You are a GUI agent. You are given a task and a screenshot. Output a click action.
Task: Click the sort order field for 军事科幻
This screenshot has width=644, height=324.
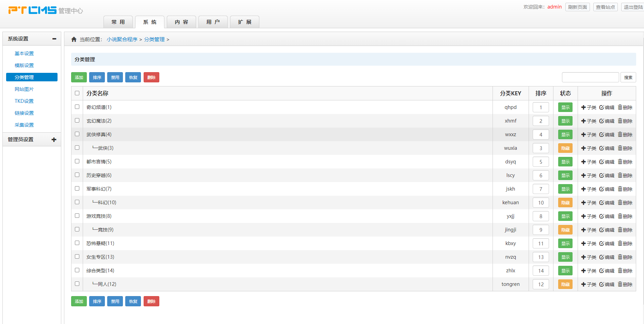(x=541, y=189)
